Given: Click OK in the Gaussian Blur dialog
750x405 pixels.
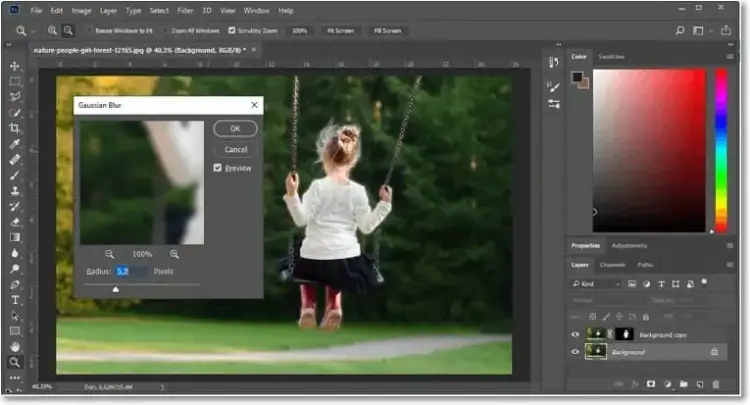Looking at the screenshot, I should click(235, 128).
